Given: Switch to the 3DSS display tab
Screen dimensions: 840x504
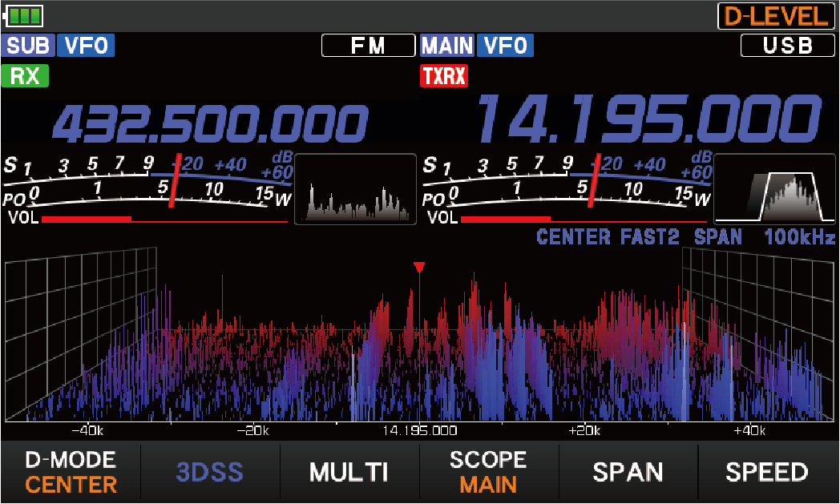Looking at the screenshot, I should point(209,473).
